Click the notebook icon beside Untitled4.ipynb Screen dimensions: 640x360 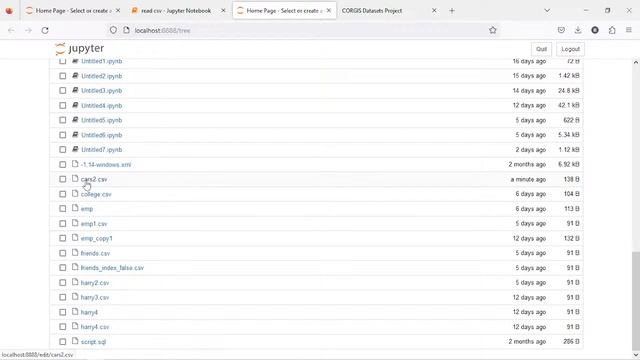75,105
